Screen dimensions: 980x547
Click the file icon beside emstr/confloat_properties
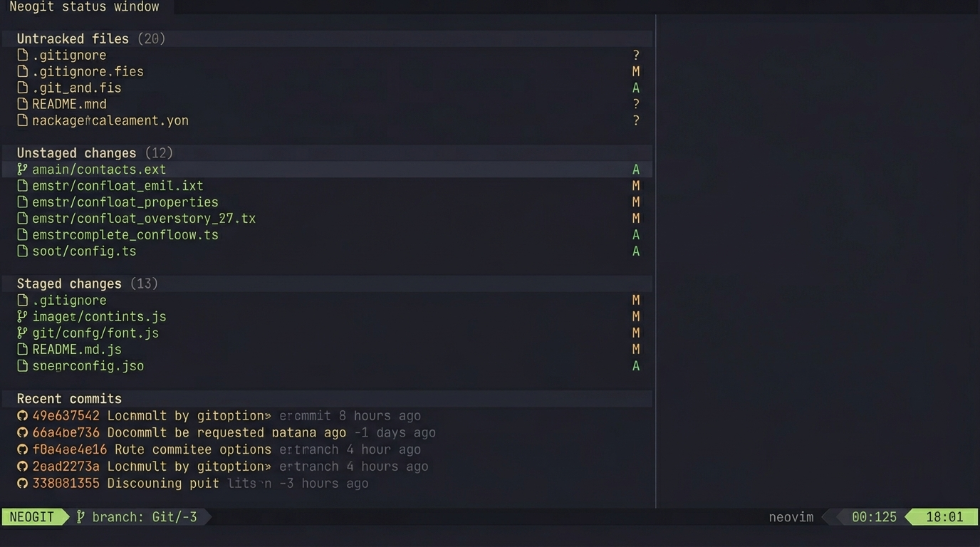22,202
